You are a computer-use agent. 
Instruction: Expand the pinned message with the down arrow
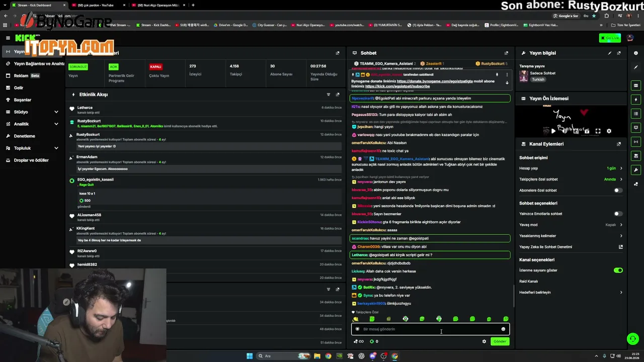click(507, 83)
